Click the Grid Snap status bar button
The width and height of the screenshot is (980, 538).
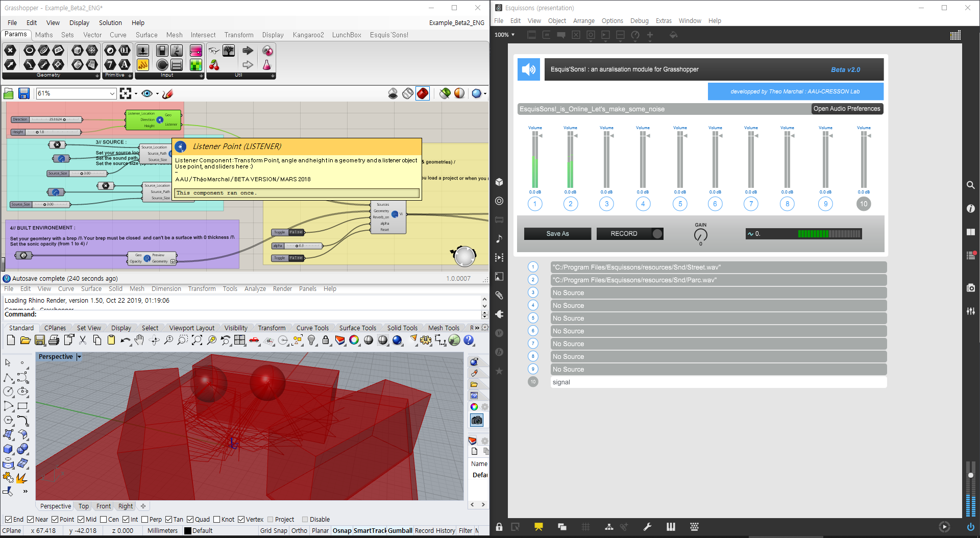(274, 530)
